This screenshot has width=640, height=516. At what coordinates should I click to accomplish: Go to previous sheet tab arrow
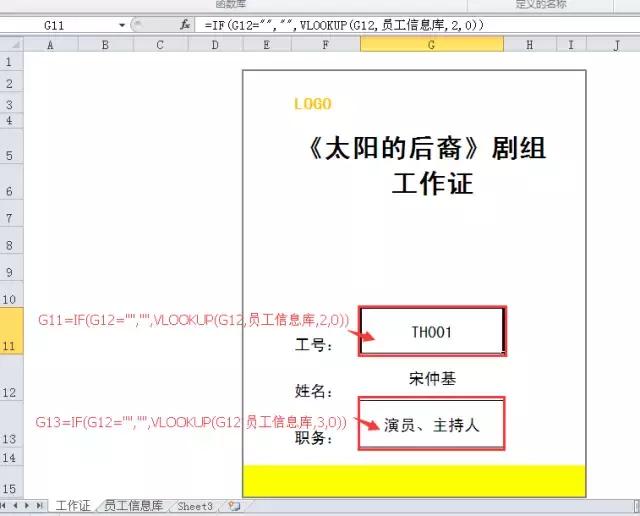(16, 506)
